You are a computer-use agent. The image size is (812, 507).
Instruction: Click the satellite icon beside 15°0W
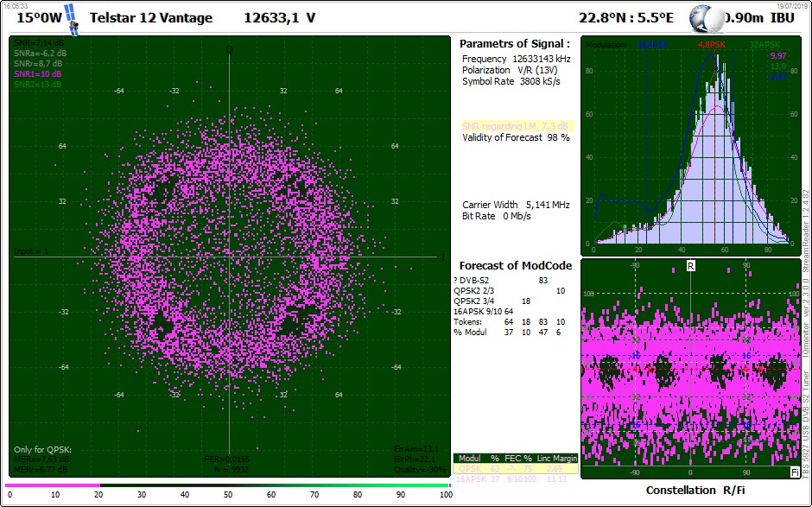72,20
